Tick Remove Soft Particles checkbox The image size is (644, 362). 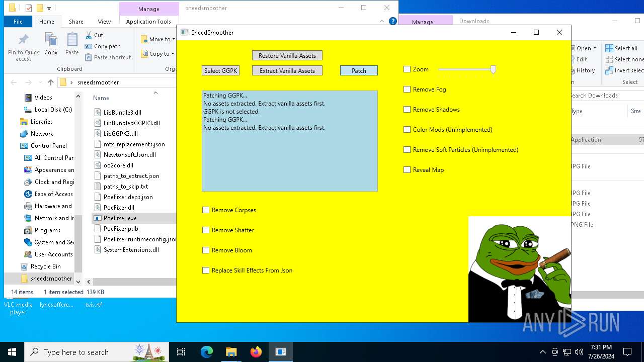tap(407, 150)
